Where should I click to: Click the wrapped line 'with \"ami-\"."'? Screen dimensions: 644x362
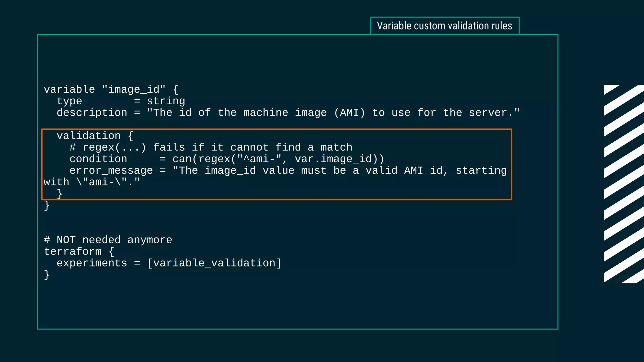tap(92, 182)
